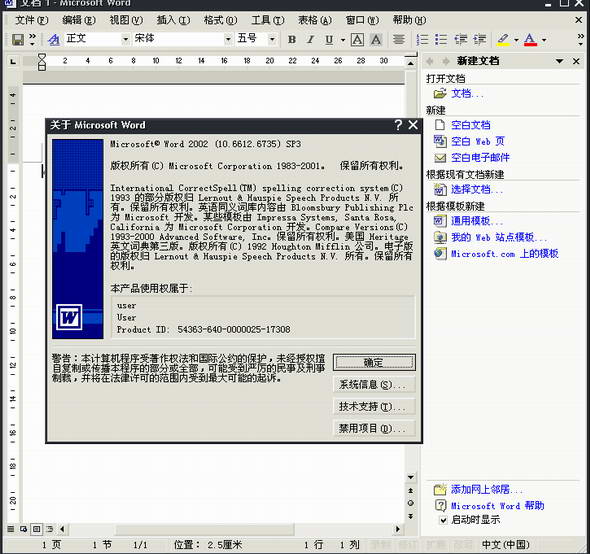Open 通用模板... link
Image resolution: width=590 pixels, height=554 pixels.
point(477,221)
